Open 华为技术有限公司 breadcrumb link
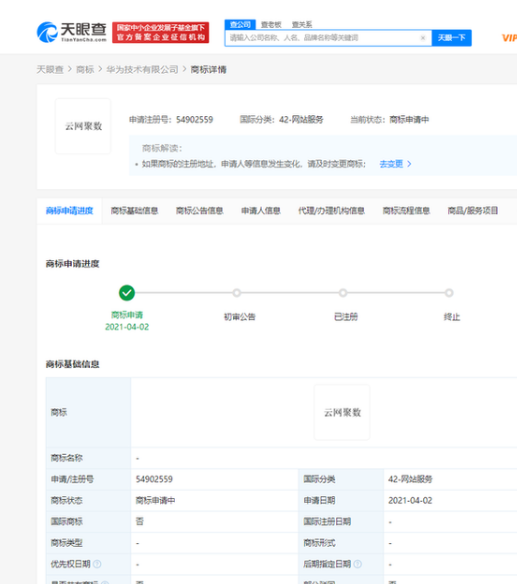This screenshot has width=517, height=584. [142, 69]
